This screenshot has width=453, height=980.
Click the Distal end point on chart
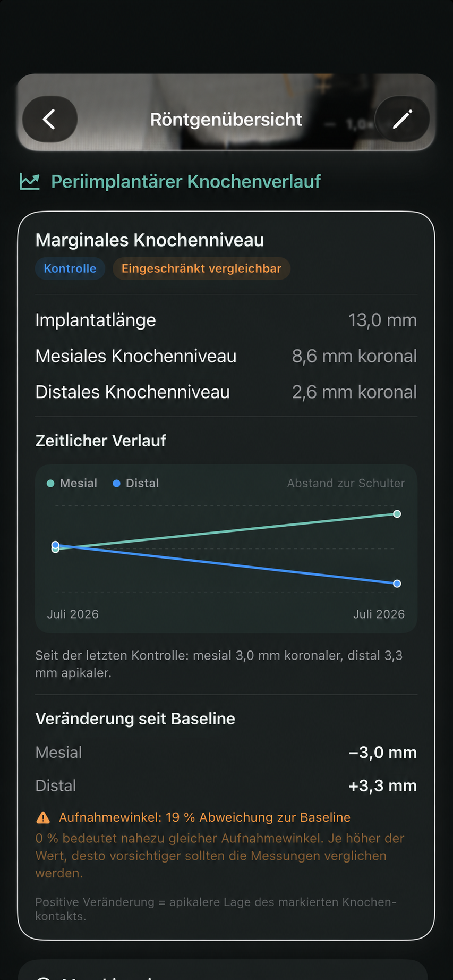tap(397, 584)
